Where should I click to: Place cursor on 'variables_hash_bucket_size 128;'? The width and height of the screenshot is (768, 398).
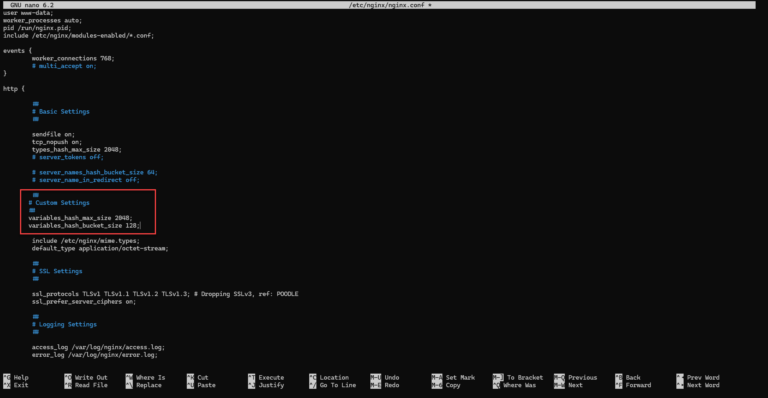[84, 226]
